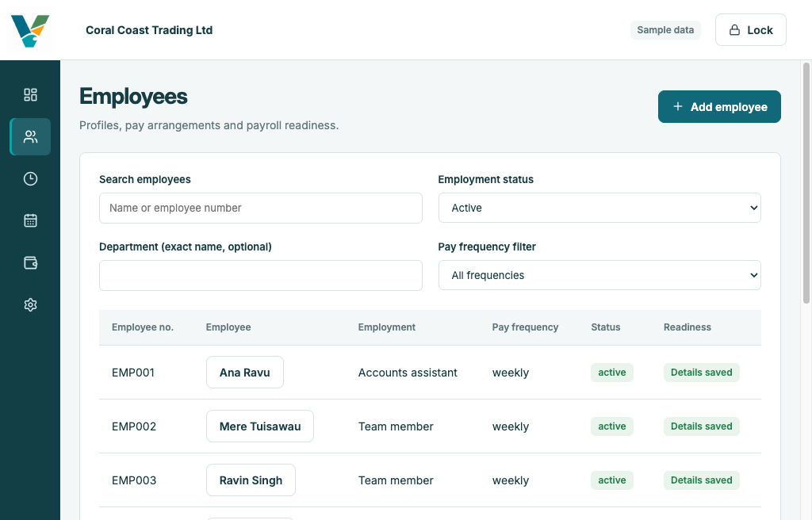Click weekly cell in Ana Ravu row
Screen dimensions: 812x520
tap(511, 373)
